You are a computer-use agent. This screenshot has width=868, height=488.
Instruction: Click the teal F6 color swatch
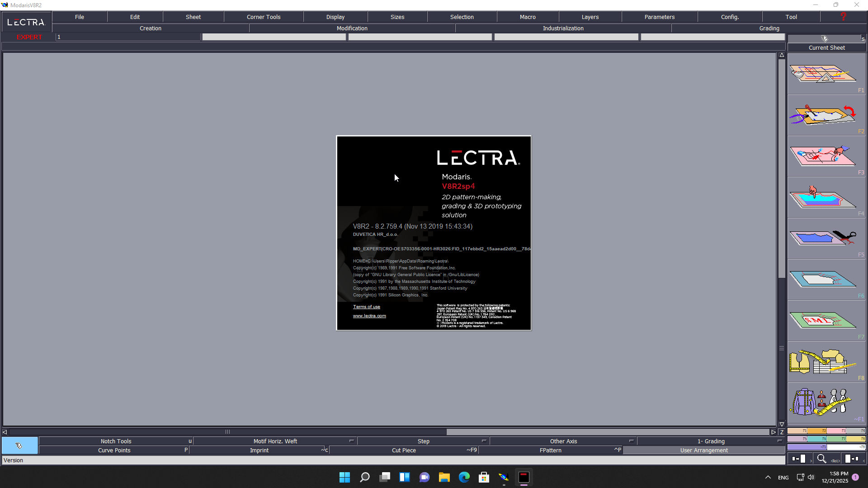click(817, 439)
